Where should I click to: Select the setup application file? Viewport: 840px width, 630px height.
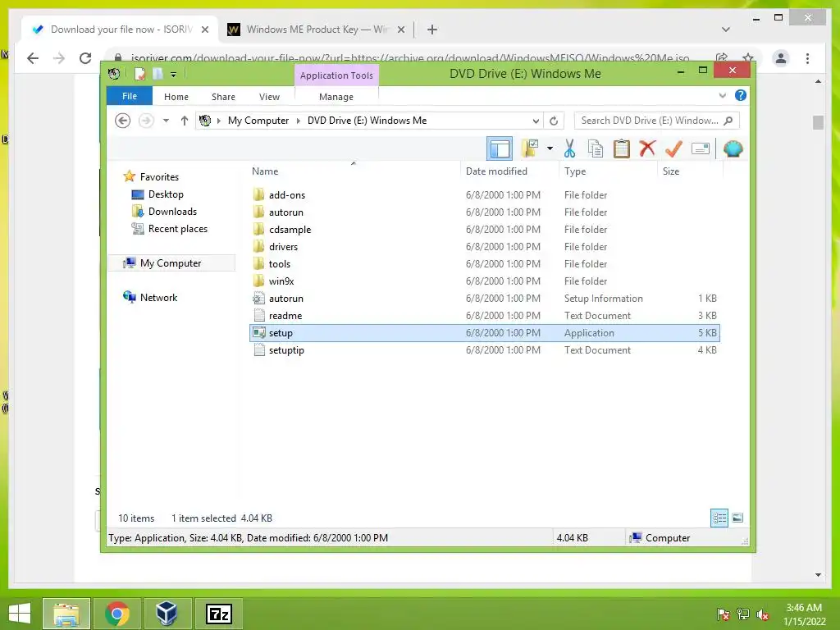tap(484, 333)
